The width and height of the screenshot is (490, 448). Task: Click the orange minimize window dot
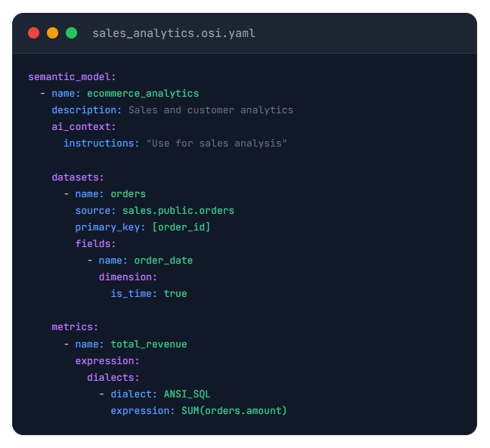(52, 33)
